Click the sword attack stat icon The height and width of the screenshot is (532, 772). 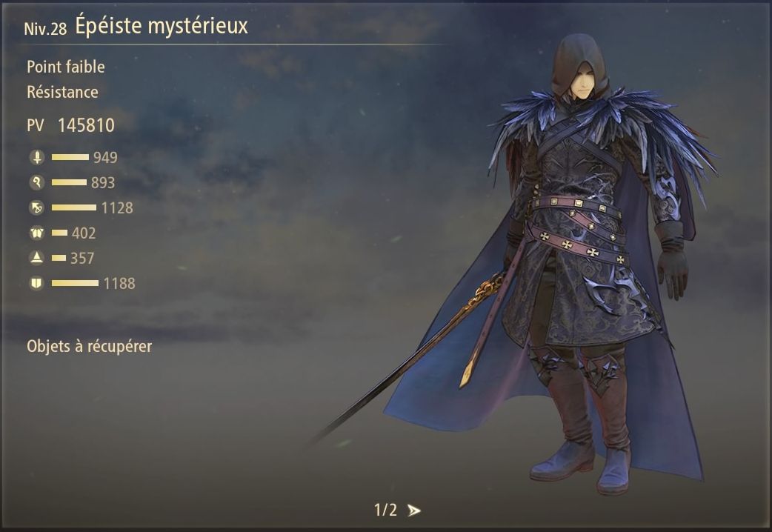[36, 157]
